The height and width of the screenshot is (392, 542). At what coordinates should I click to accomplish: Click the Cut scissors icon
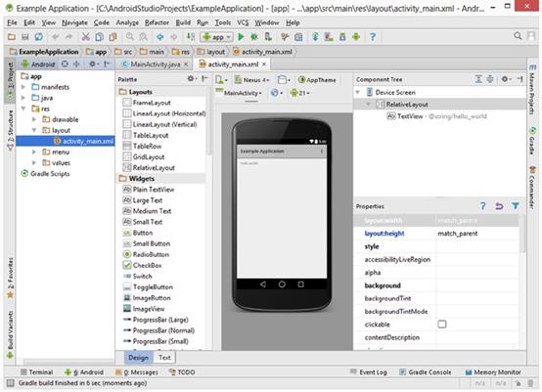pos(85,36)
